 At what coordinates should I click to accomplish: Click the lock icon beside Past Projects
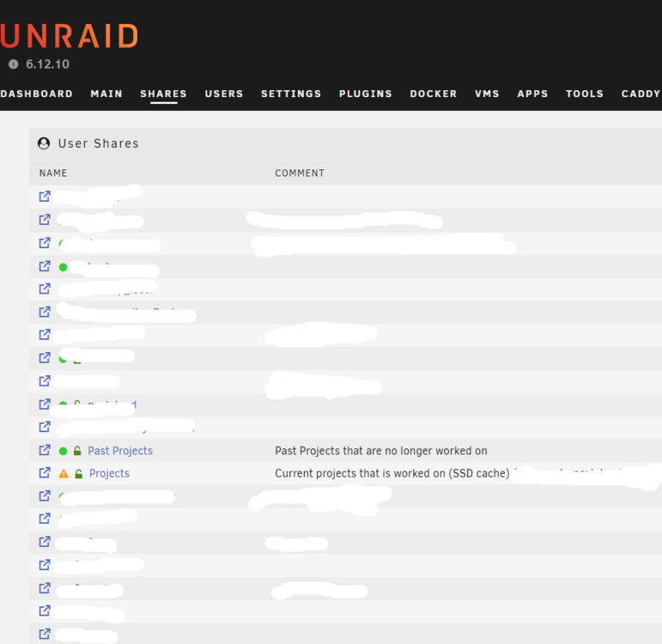tap(77, 451)
